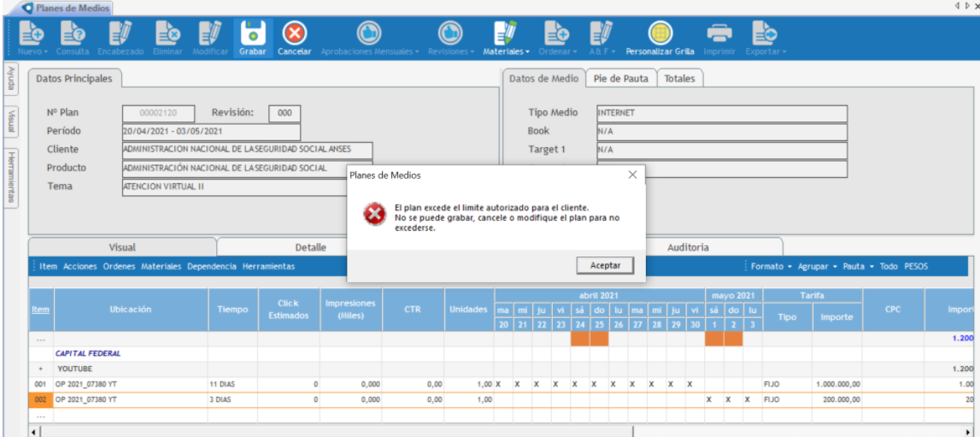
Task: Open the Materiales toolbar icon
Action: [506, 33]
